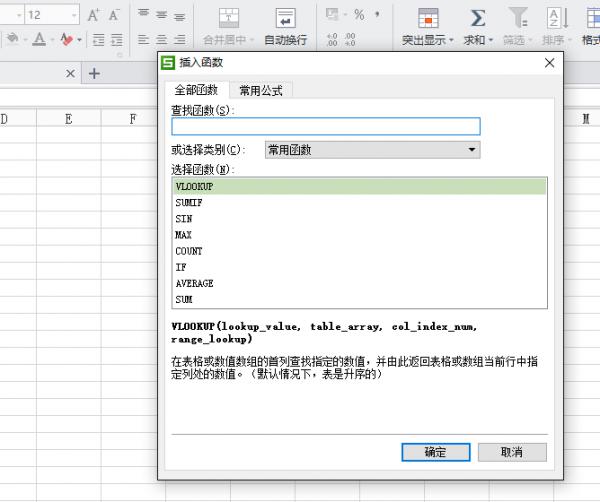Select column F header
Viewport: 600px width, 502px height.
(x=133, y=119)
